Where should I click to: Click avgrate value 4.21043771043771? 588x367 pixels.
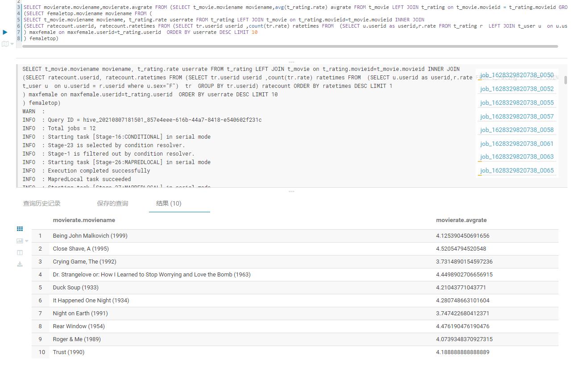coord(461,287)
